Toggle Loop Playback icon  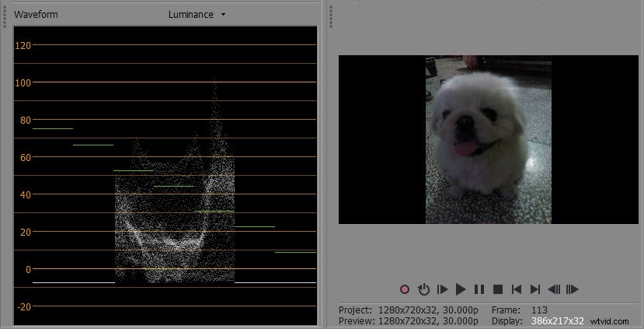coord(423,289)
